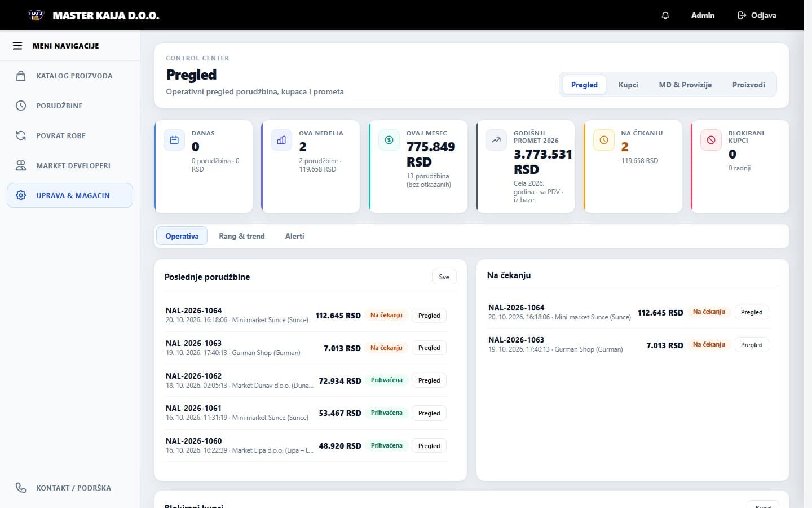Go to Katalog Proizvoda in sidebar
Image resolution: width=812 pixels, height=508 pixels.
click(x=70, y=76)
